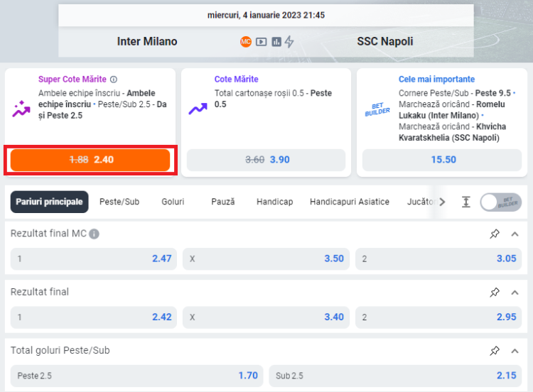Click the orange MC badge icon
533x392 pixels.
click(x=246, y=42)
